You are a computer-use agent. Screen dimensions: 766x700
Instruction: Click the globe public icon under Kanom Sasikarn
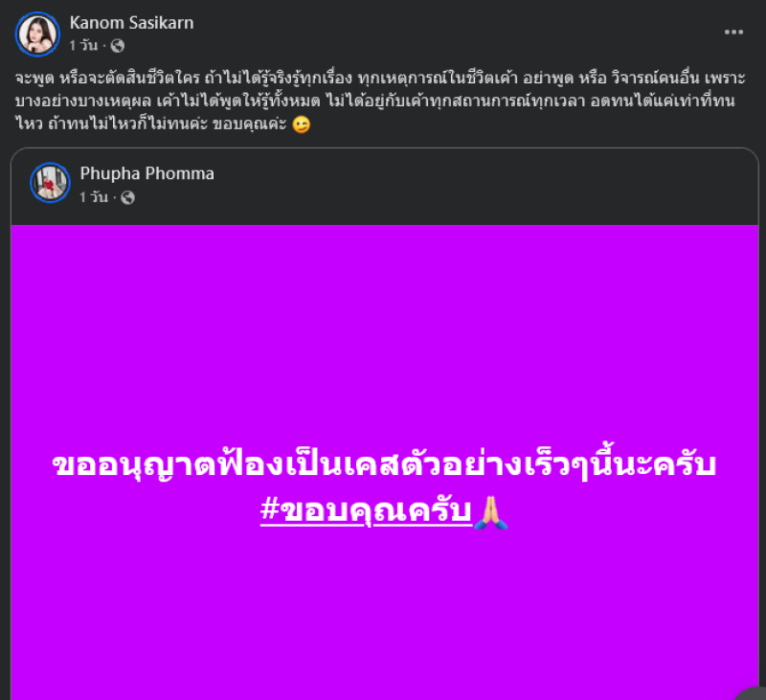pyautogui.click(x=117, y=46)
